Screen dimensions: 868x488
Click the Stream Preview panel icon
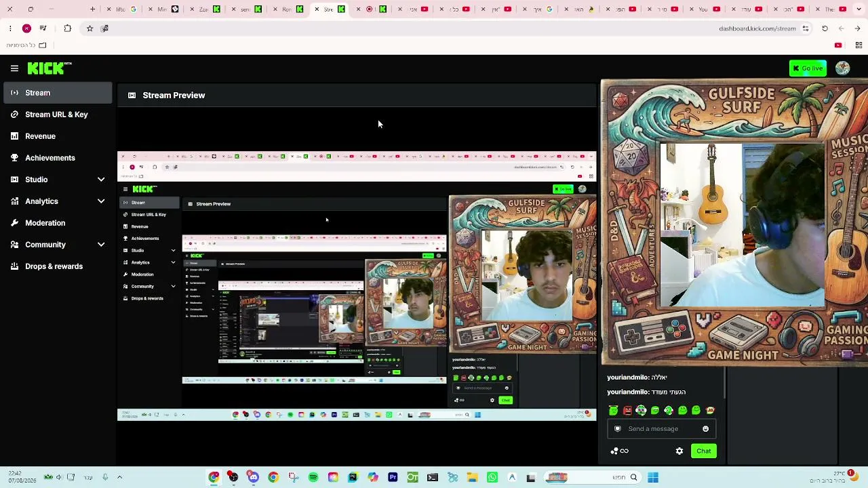tap(132, 96)
